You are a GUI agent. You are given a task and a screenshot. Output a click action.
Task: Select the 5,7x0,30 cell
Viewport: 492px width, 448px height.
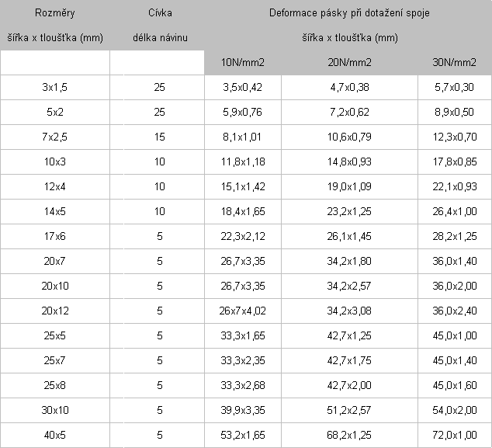(x=455, y=87)
